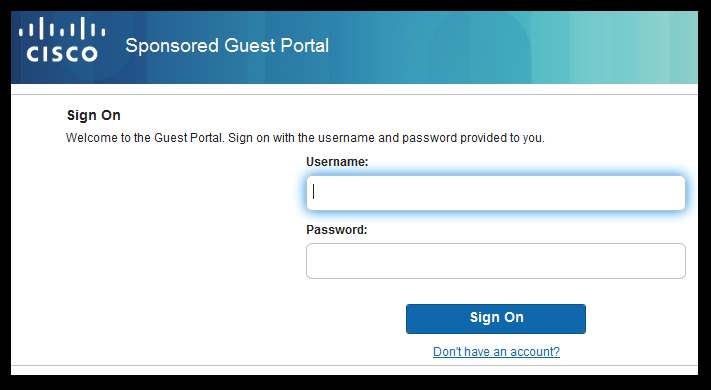Viewport: 711px width, 390px height.
Task: Click the right end of the Password box
Action: (x=671, y=261)
